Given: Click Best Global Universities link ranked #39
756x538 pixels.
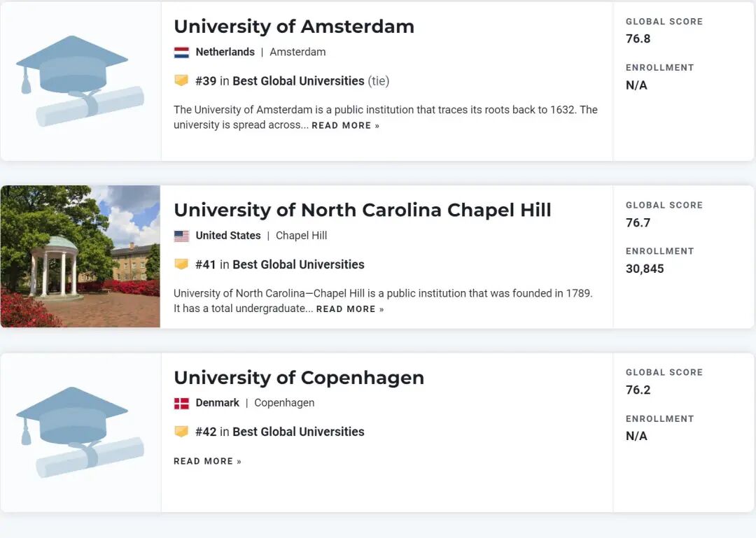Looking at the screenshot, I should coord(298,81).
